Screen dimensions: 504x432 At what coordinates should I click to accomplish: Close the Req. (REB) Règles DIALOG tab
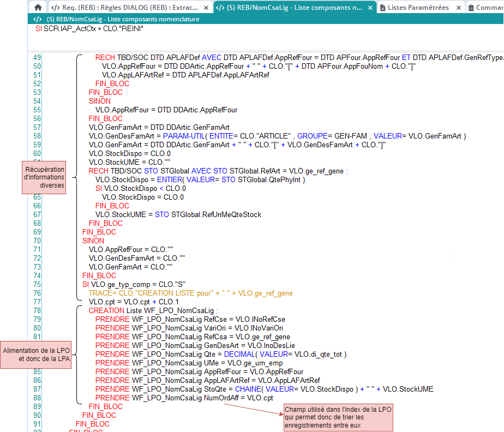206,8
